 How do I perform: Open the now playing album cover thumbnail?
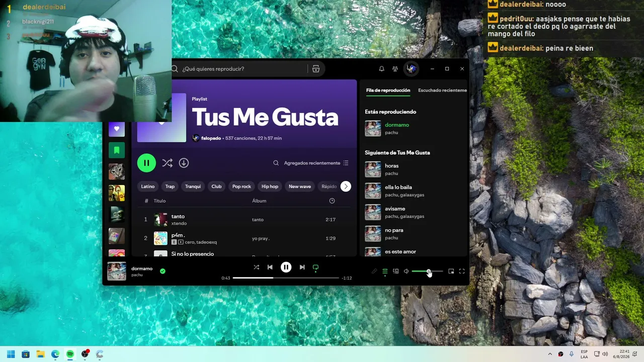[117, 271]
